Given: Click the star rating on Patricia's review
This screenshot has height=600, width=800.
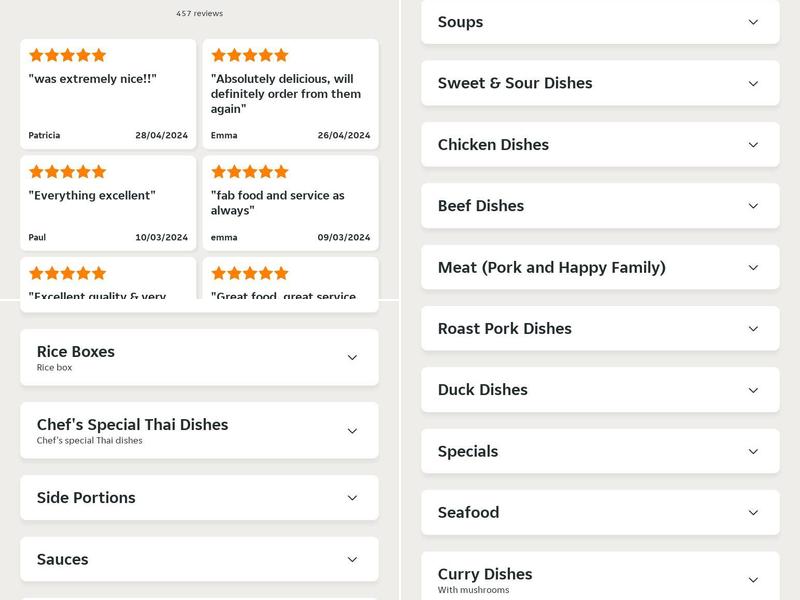Looking at the screenshot, I should pyautogui.click(x=67, y=56).
